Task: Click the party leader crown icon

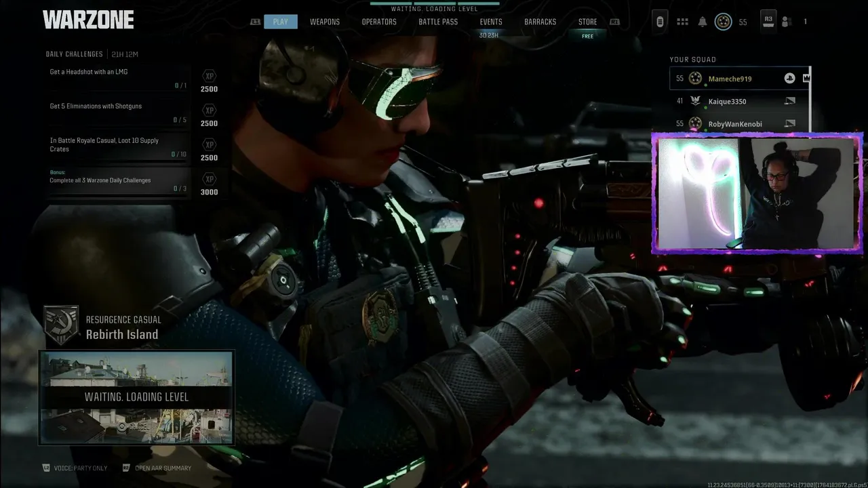Action: click(806, 79)
